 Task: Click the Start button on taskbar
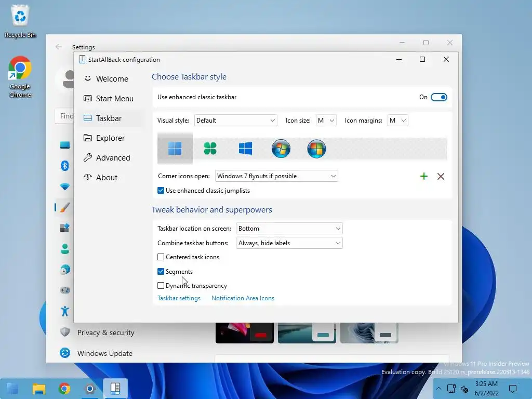tap(12, 389)
